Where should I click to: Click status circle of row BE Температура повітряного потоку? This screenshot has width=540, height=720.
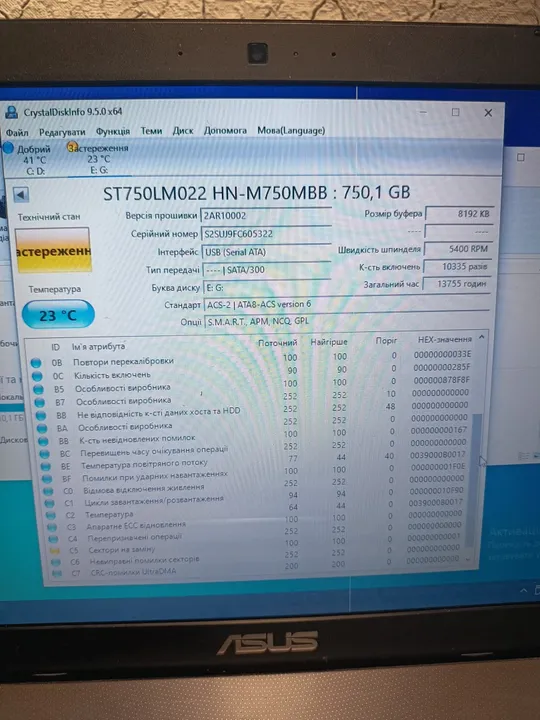pos(46,466)
